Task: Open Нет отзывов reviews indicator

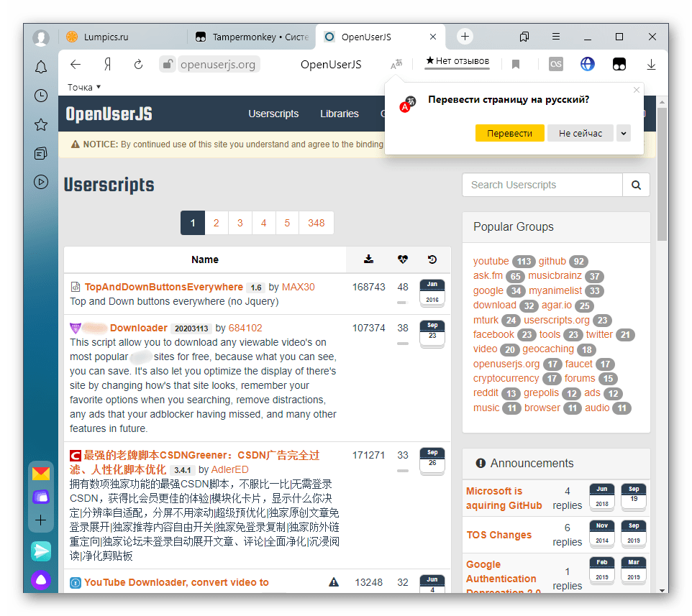Action: pos(457,61)
